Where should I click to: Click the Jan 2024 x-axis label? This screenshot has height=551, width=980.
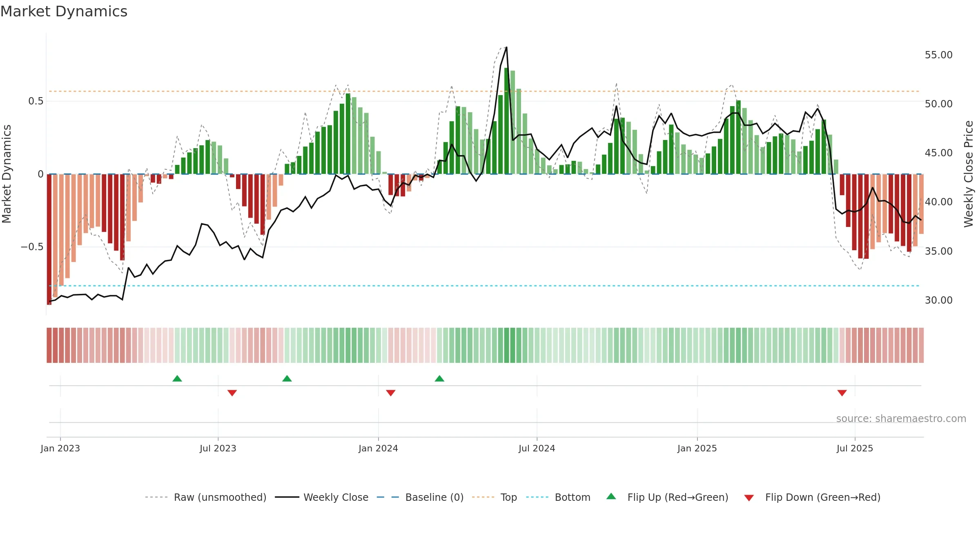coord(379,448)
